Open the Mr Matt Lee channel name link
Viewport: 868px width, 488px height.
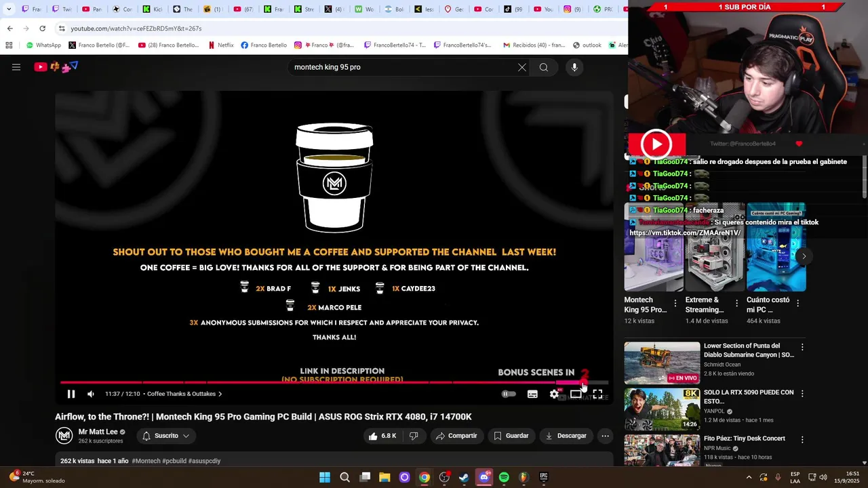(98, 432)
